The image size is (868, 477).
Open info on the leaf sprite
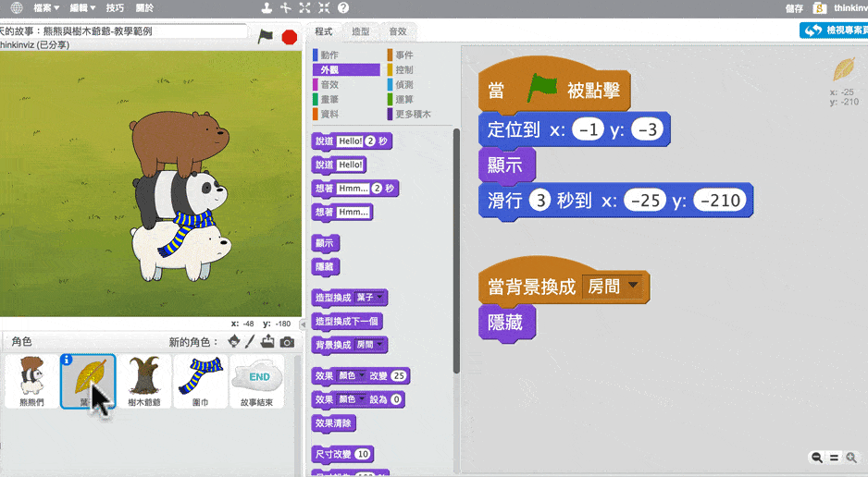[67, 360]
